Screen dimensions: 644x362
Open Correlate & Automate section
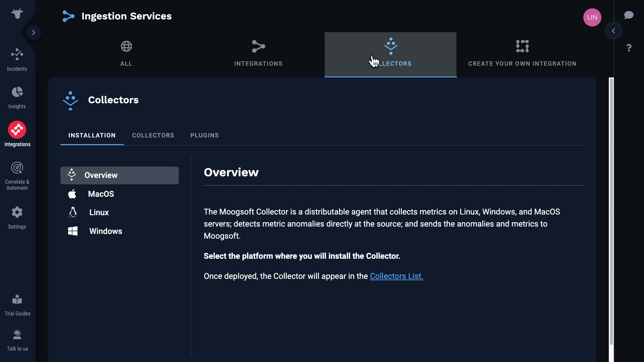tap(17, 168)
